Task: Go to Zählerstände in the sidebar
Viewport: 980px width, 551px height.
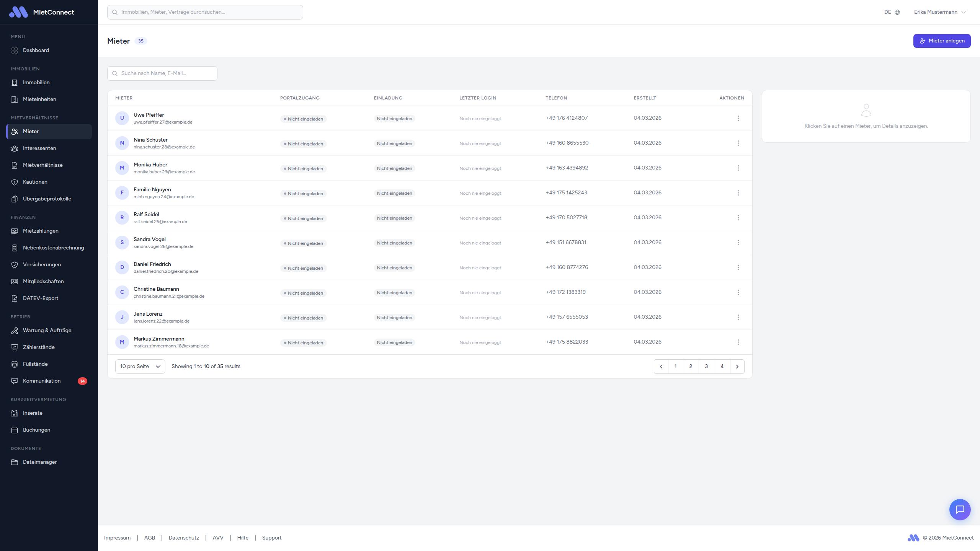Action: pyautogui.click(x=39, y=347)
